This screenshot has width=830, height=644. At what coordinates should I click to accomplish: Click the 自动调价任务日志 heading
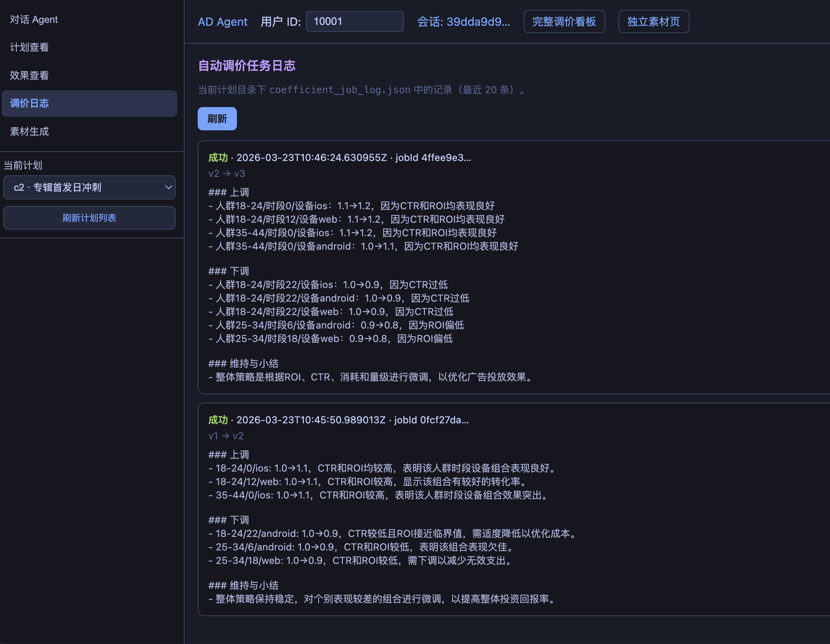coord(247,66)
